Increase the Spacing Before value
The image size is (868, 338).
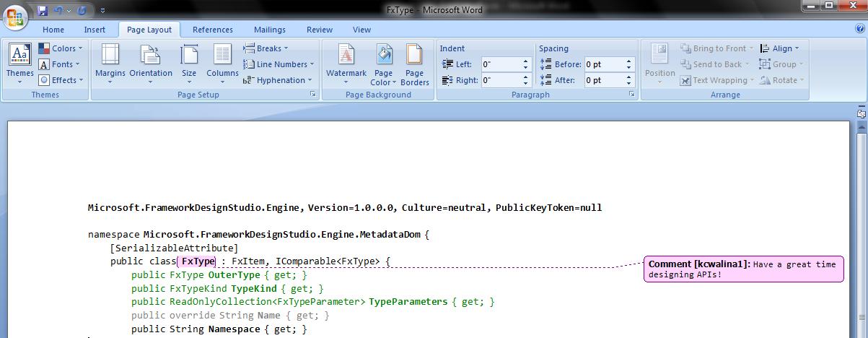pyautogui.click(x=629, y=61)
